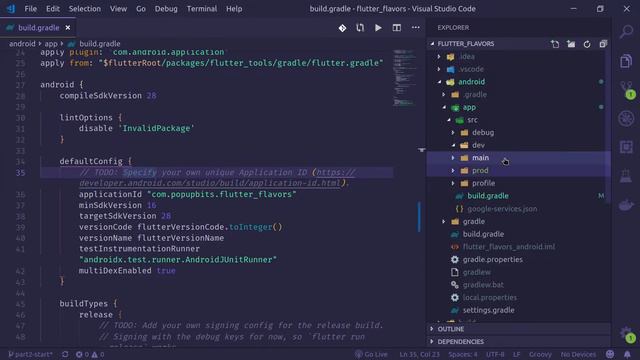This screenshot has height=360, width=640.
Task: Select the build.gradle editor tab
Action: tap(38, 28)
